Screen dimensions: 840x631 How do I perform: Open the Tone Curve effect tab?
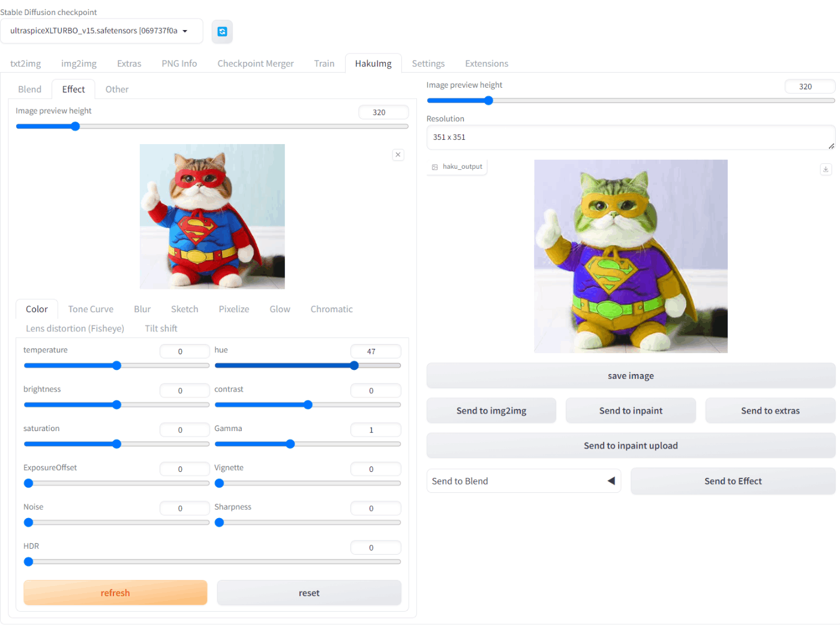(x=91, y=309)
